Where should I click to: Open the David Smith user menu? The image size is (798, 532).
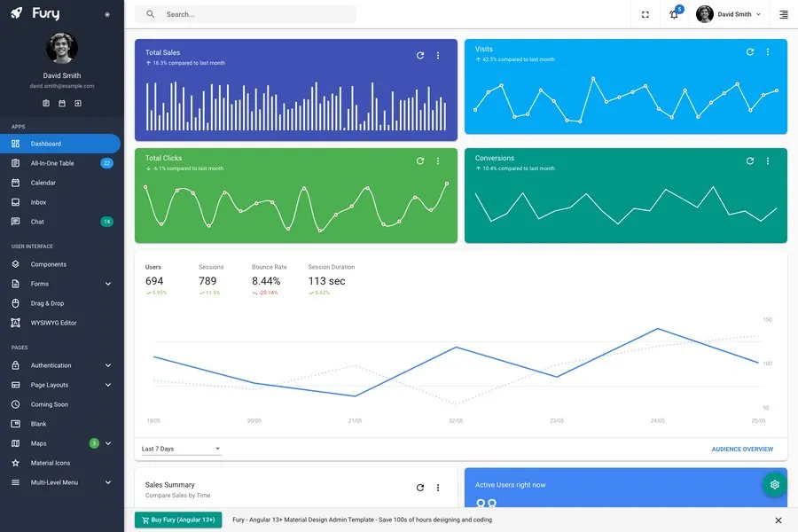point(729,14)
